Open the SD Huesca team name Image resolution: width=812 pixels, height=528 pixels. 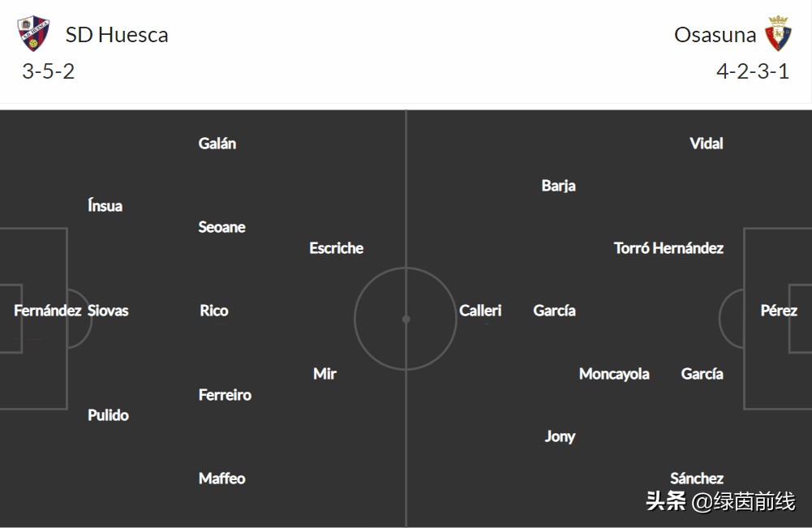pos(117,35)
